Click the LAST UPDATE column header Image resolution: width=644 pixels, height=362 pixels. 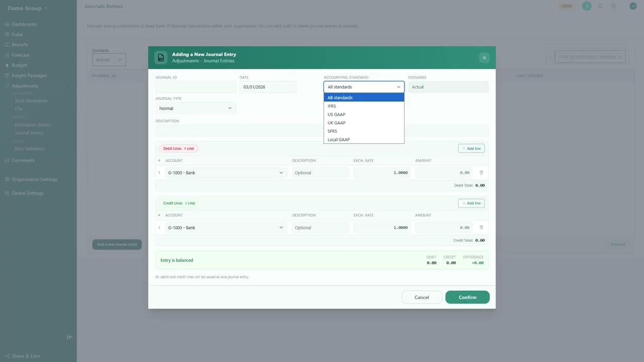coord(530,76)
